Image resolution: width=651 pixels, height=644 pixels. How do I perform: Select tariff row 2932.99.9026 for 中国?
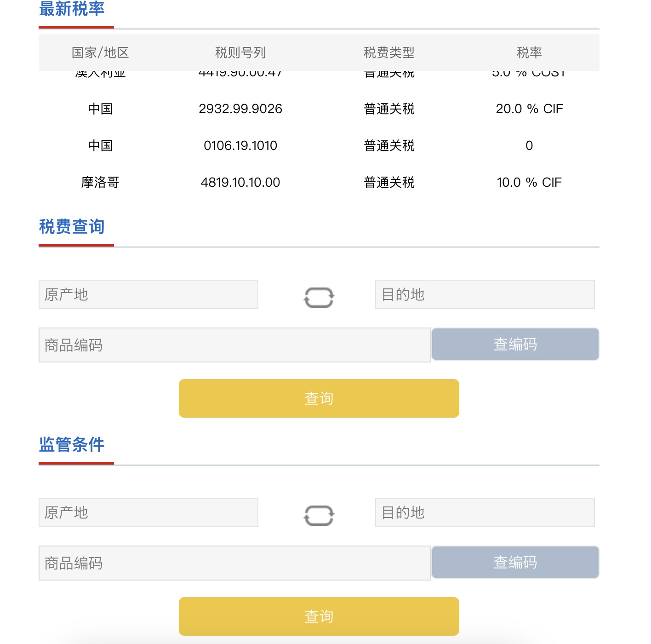coord(319,109)
